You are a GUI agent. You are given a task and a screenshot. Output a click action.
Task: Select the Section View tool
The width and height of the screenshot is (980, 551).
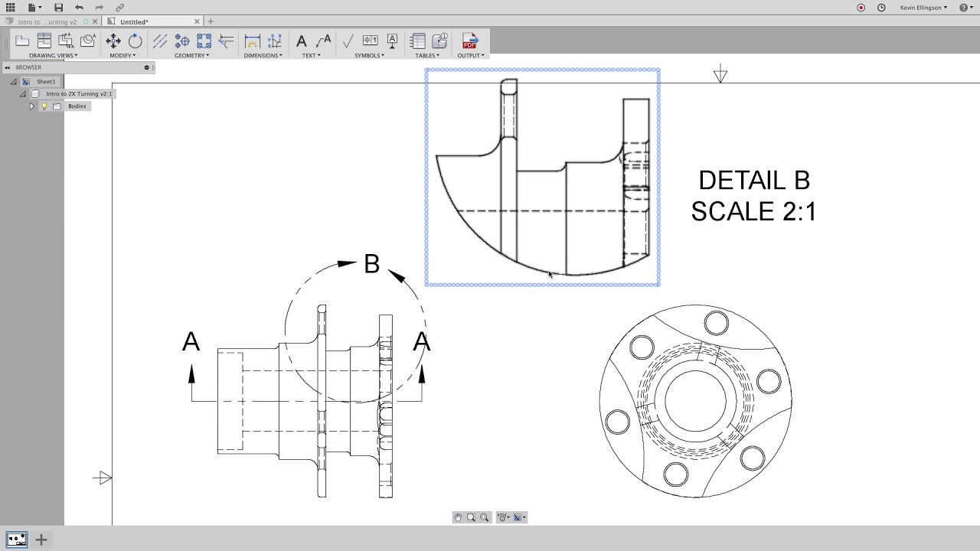click(66, 41)
